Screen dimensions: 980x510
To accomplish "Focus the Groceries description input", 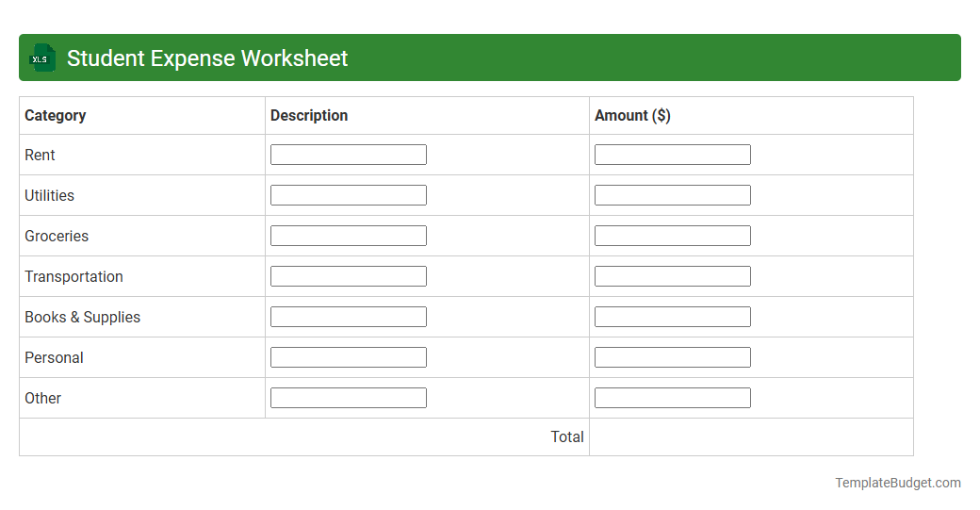I will [348, 236].
